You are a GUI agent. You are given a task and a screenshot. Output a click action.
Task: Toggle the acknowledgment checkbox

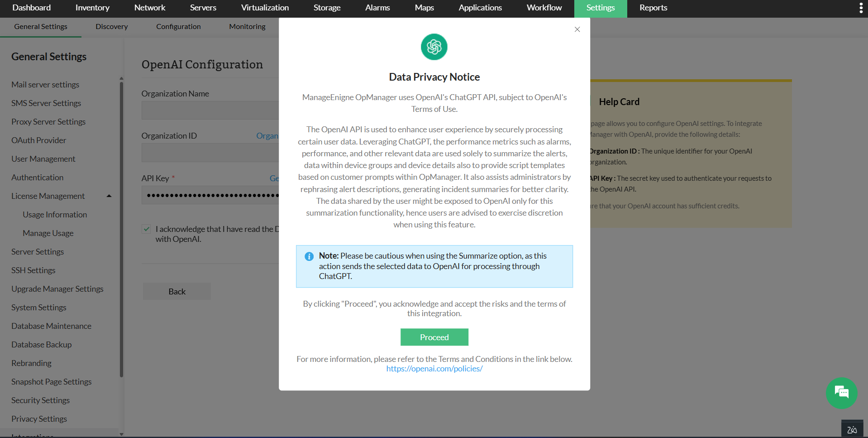pos(146,229)
